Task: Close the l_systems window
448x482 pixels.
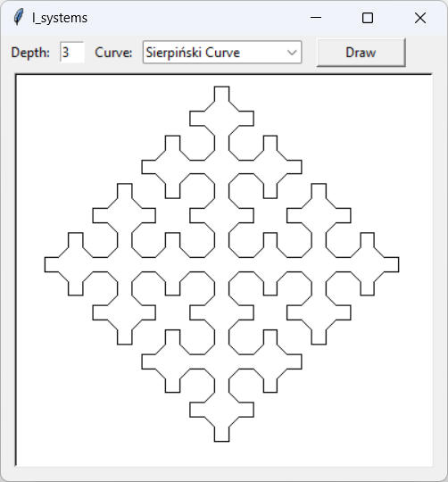Action: pyautogui.click(x=420, y=18)
